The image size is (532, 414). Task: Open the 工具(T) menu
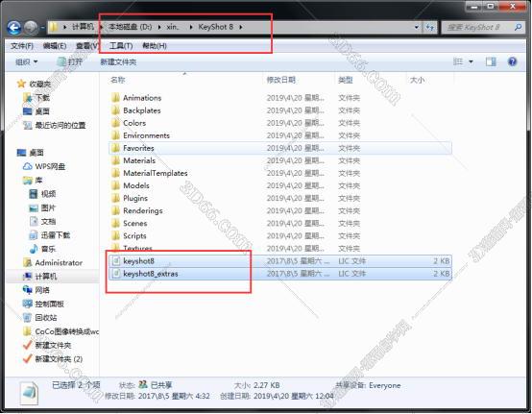(121, 46)
